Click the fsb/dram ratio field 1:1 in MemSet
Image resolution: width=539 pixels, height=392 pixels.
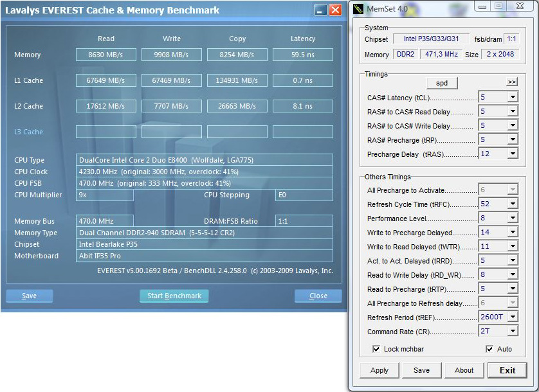(x=511, y=39)
